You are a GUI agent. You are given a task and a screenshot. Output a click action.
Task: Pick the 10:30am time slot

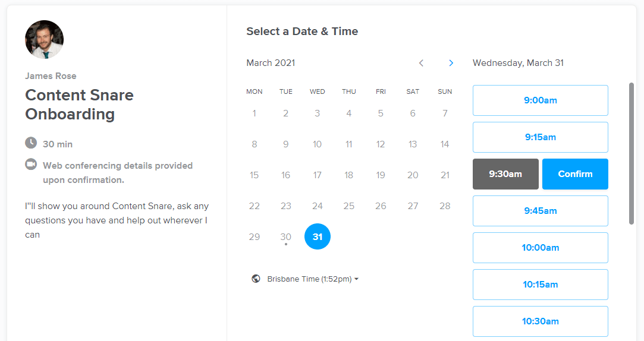point(540,321)
